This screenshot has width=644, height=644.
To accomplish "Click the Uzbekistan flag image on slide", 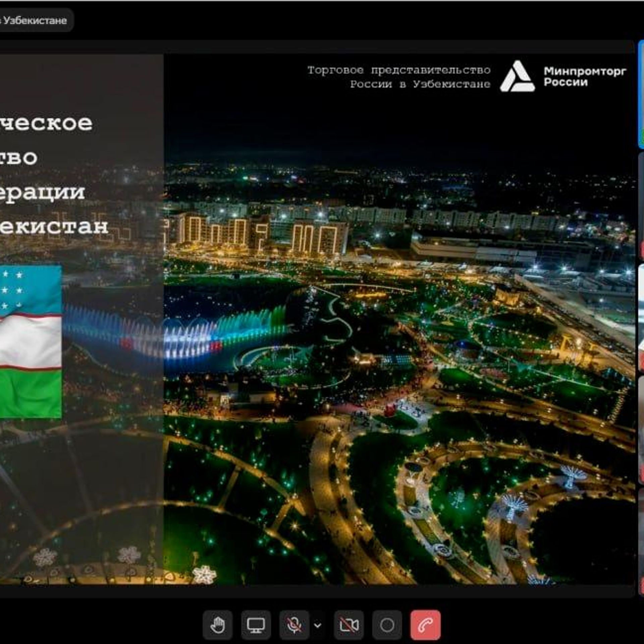I will 31,342.
